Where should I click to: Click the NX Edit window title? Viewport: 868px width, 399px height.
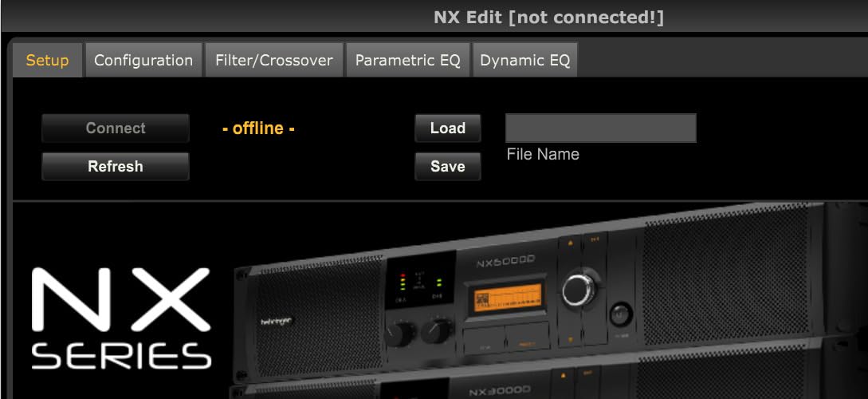click(x=548, y=18)
